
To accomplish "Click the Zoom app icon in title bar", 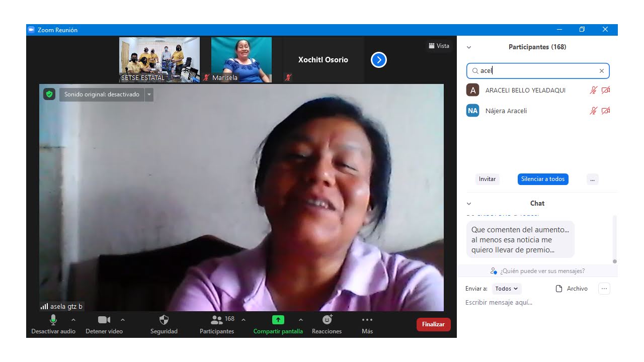I will click(x=31, y=30).
